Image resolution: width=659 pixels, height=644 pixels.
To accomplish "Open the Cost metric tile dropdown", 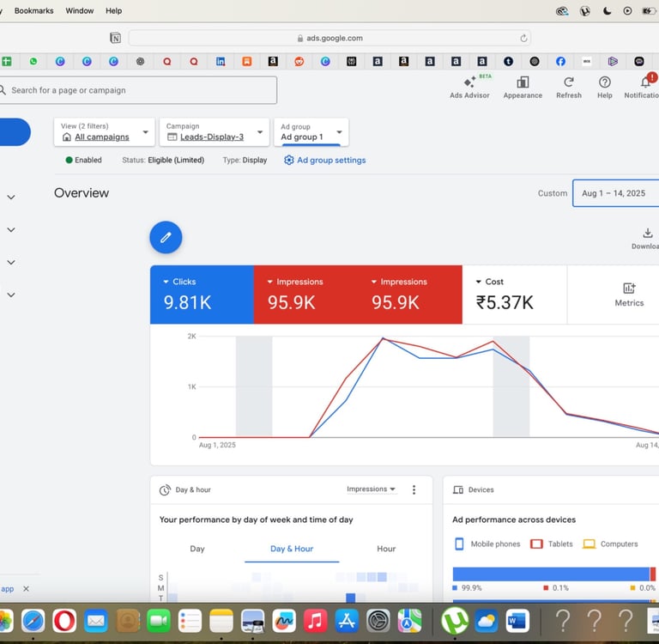I will [x=490, y=282].
